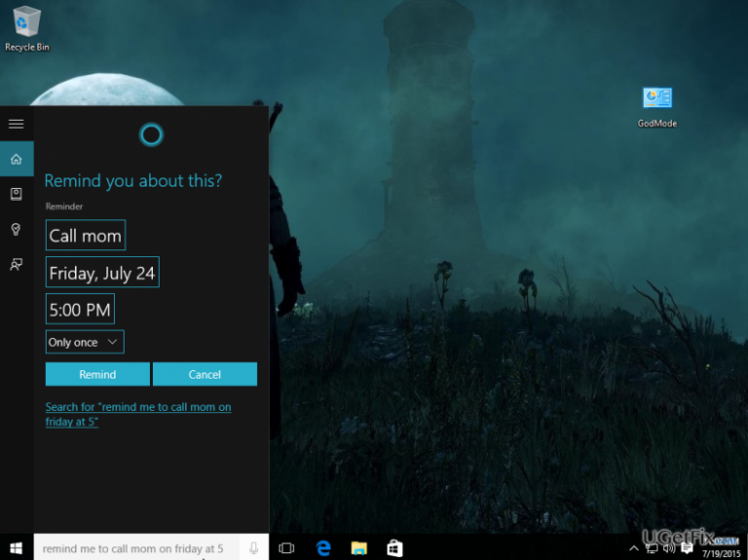Click the microphone icon in search box
The width and height of the screenshot is (748, 560).
[254, 547]
